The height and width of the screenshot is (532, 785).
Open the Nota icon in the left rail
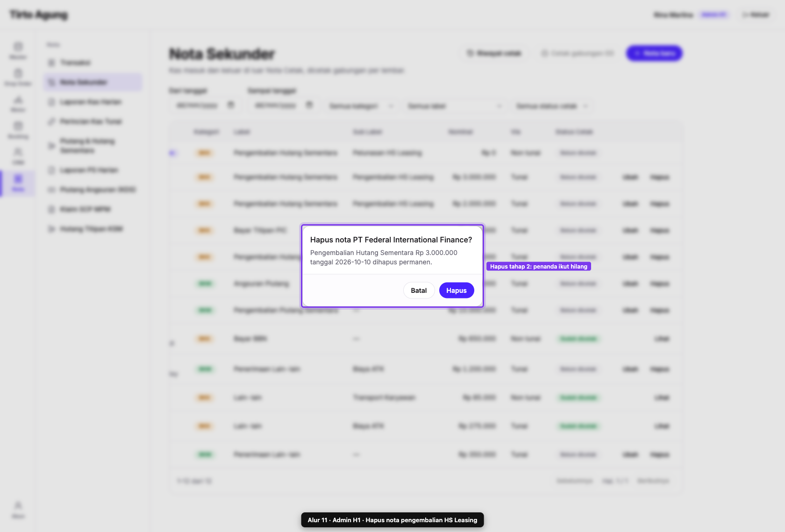pos(18,183)
